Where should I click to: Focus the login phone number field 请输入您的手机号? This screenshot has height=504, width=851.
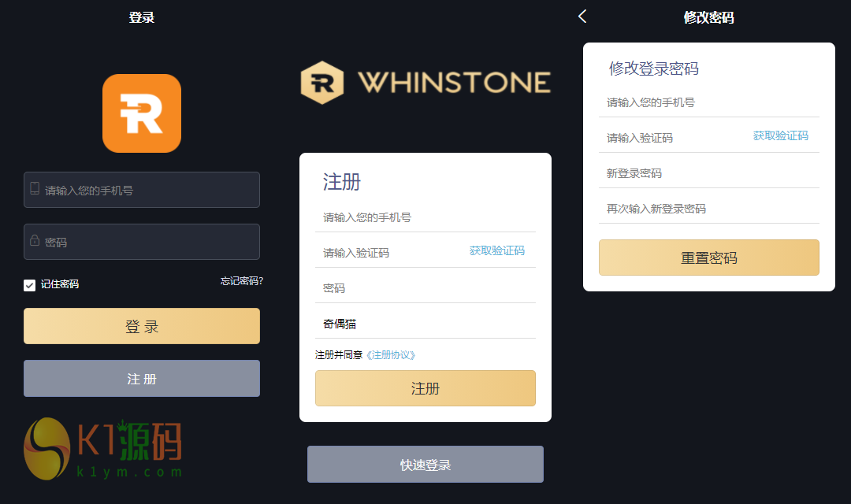(142, 190)
